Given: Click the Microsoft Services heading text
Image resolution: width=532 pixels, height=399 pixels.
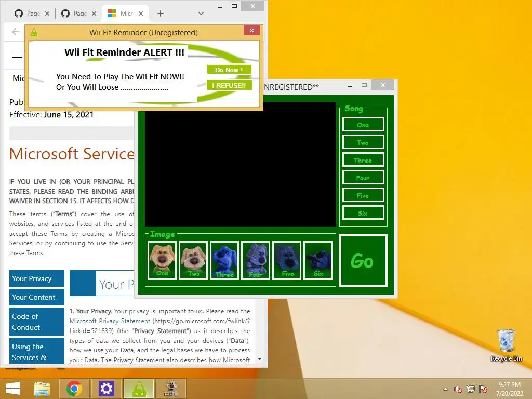Looking at the screenshot, I should (72, 154).
